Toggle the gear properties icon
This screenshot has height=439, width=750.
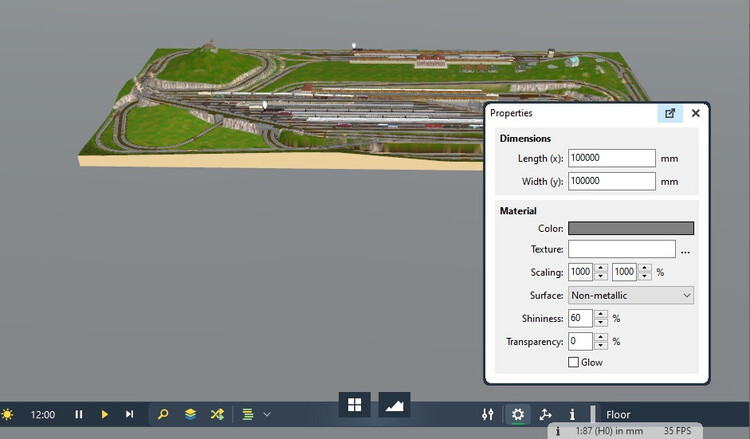pos(518,414)
